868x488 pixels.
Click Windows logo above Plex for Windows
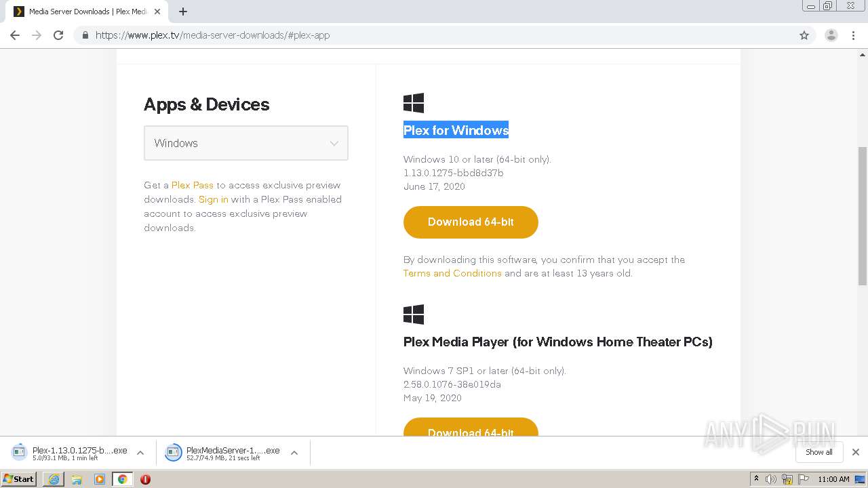pos(414,103)
